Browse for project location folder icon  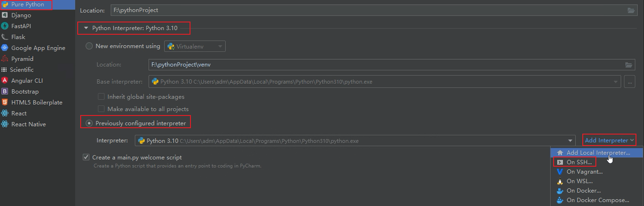631,10
